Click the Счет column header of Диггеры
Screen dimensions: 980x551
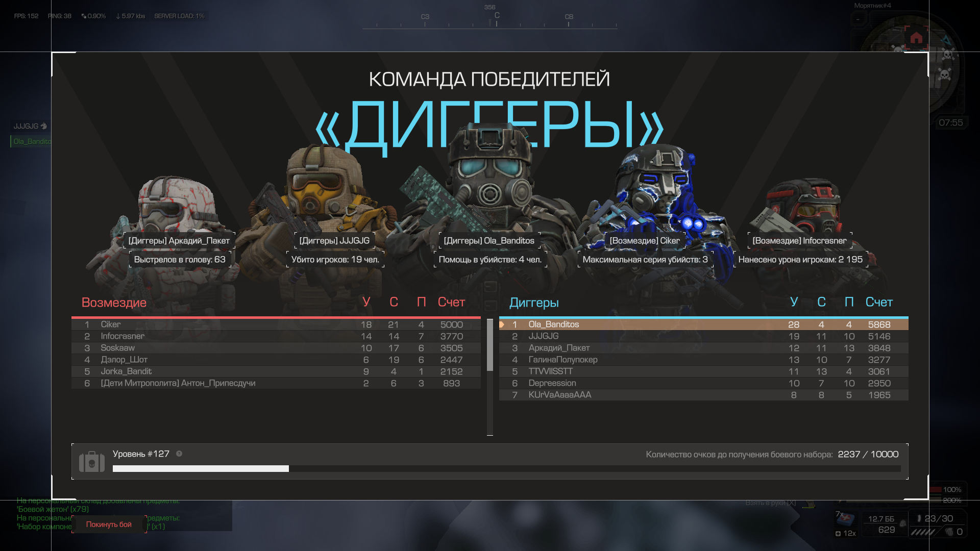[x=878, y=302]
